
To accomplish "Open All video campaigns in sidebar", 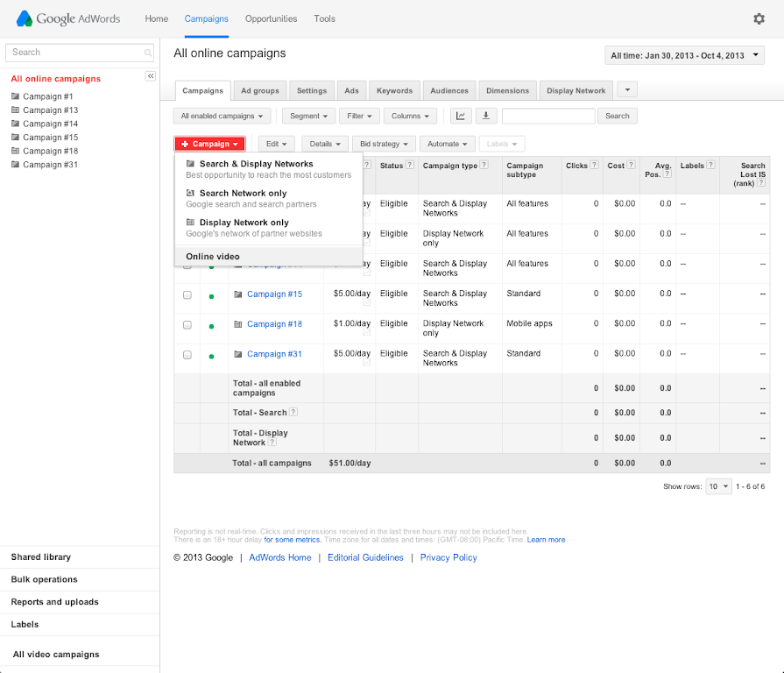I will [56, 655].
